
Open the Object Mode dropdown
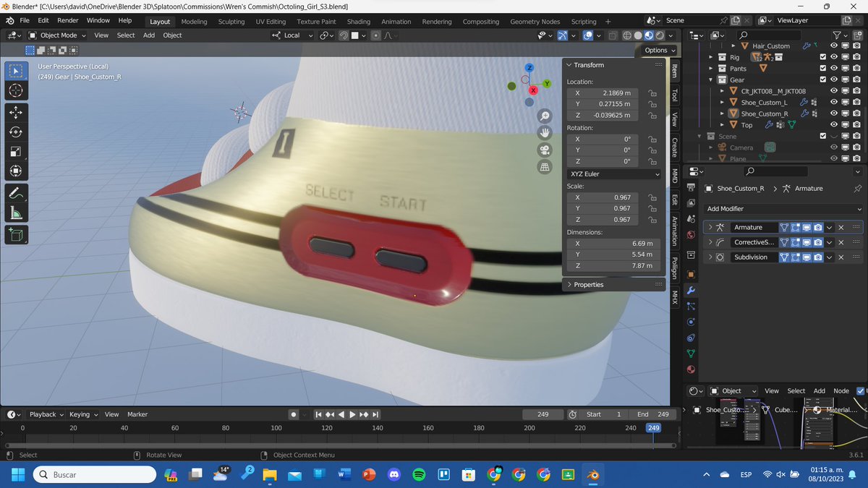(x=59, y=35)
